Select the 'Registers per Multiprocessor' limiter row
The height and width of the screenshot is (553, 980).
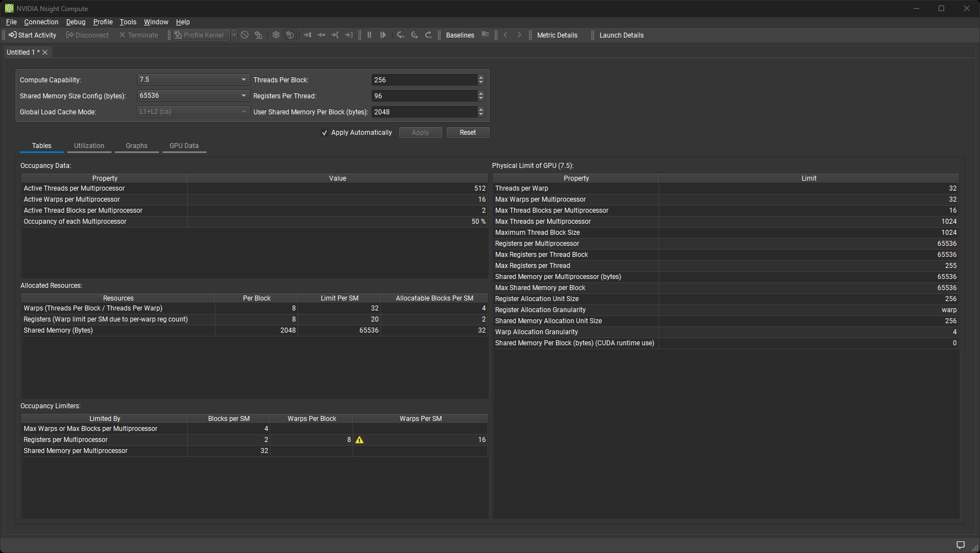[255, 440]
